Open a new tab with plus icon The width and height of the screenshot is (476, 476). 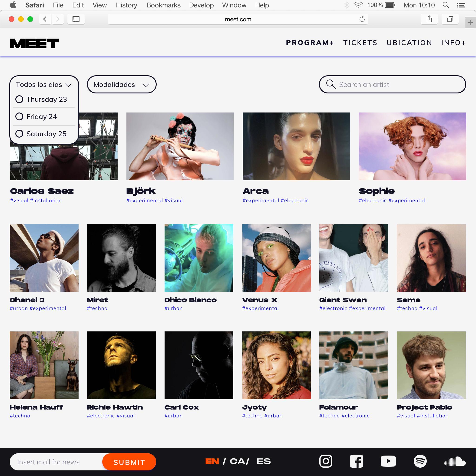(470, 23)
